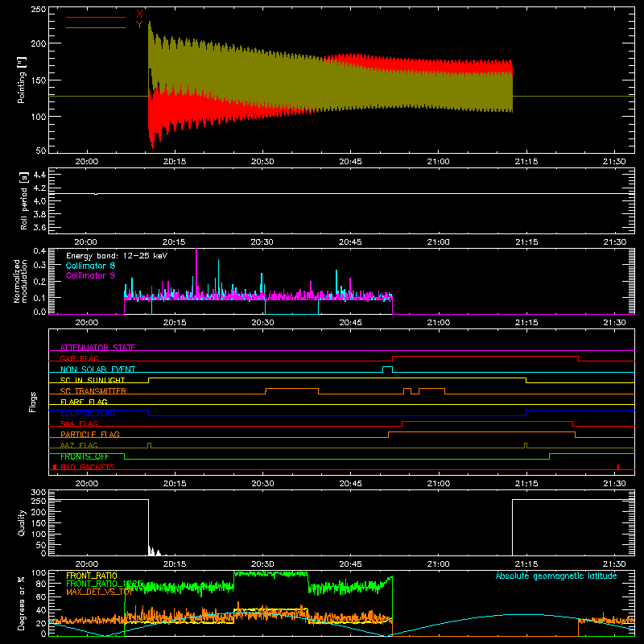Viewport: 644px width, 644px height.
Task: Click the 250 value on Pointing axis
Action: click(38, 9)
